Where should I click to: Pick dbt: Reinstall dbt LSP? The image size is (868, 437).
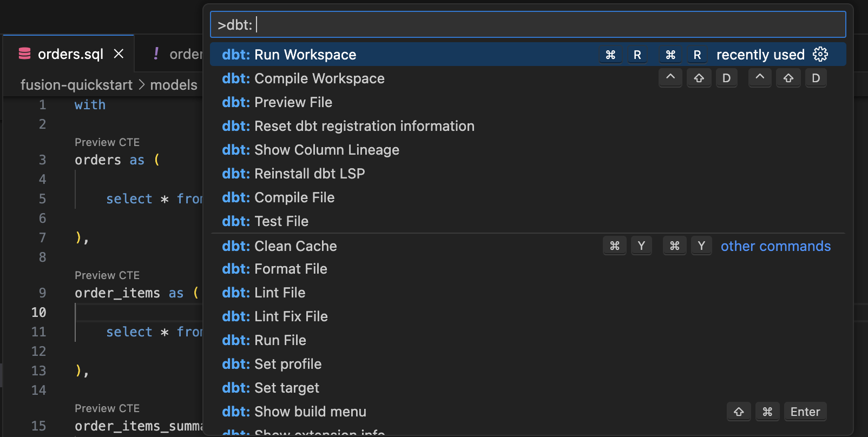293,174
